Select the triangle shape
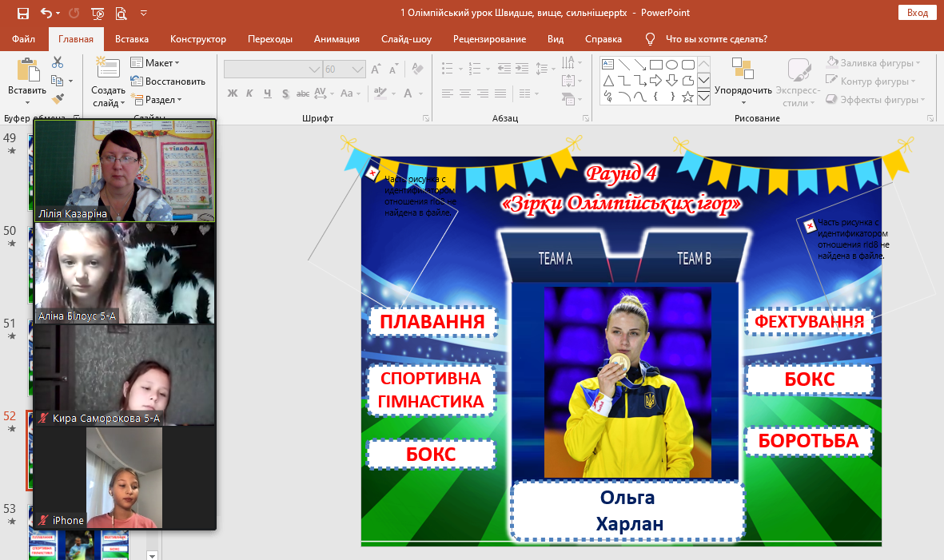This screenshot has height=560, width=944. tap(608, 81)
